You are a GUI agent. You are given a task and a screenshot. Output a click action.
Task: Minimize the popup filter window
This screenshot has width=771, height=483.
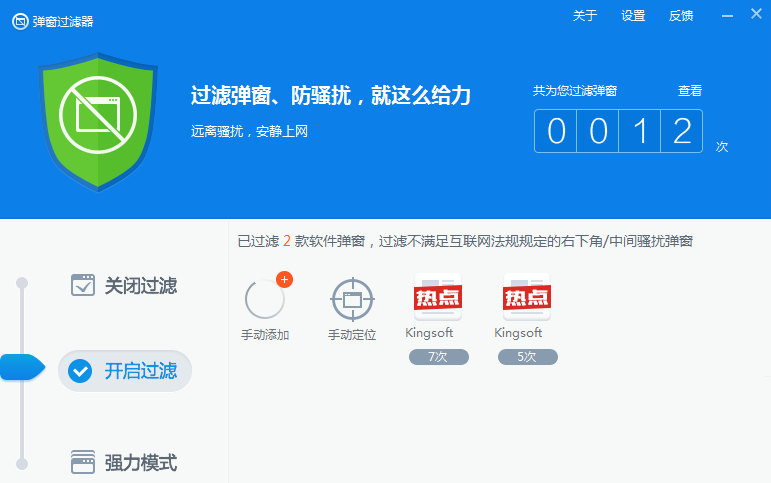[x=727, y=16]
